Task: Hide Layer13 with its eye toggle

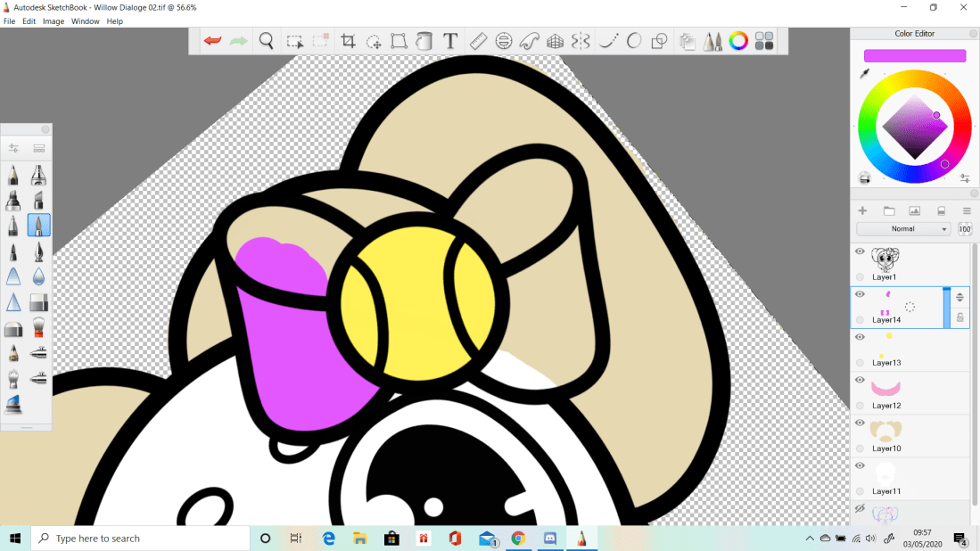Action: pyautogui.click(x=860, y=337)
